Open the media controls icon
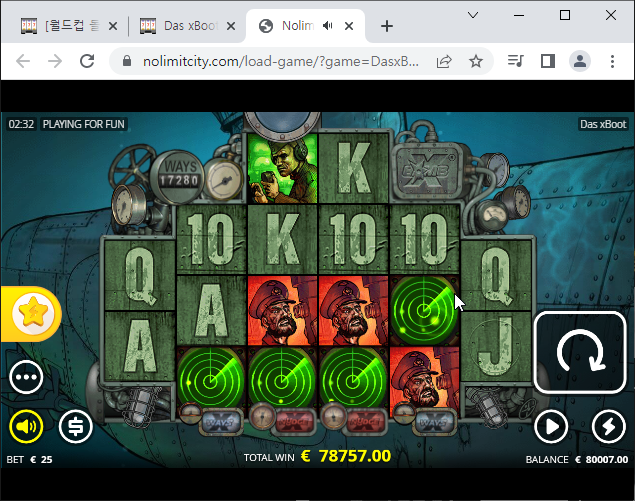635x501 pixels. coord(516,61)
